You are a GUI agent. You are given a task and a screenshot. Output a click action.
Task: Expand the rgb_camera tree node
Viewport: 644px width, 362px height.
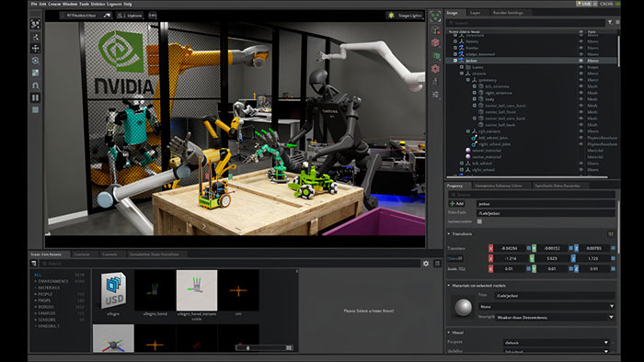[467, 131]
